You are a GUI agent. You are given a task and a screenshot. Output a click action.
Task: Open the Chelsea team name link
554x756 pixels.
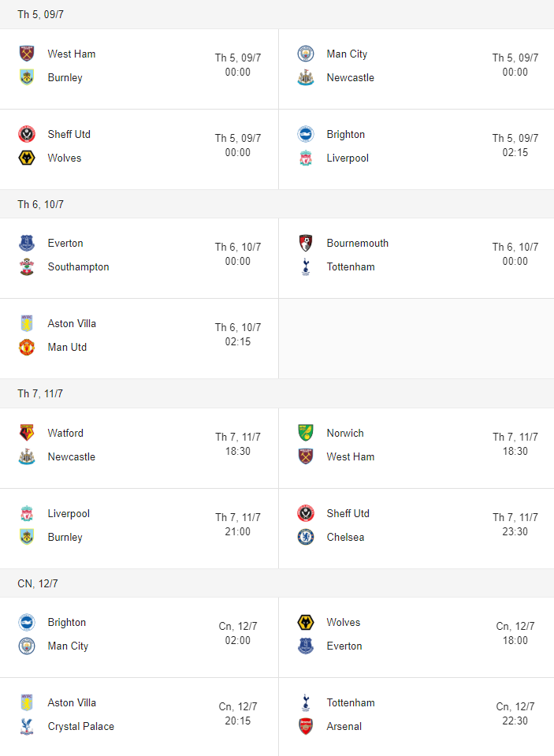345,537
